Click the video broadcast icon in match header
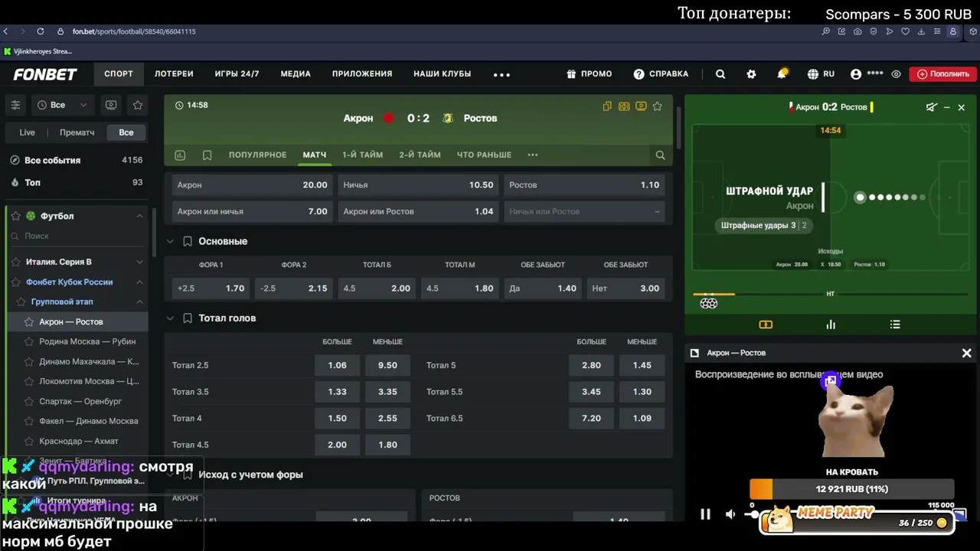The width and height of the screenshot is (980, 551). coord(641,106)
